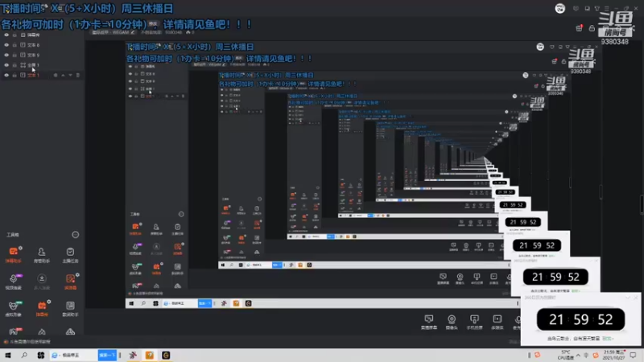Open the Windows notification center

point(633,356)
